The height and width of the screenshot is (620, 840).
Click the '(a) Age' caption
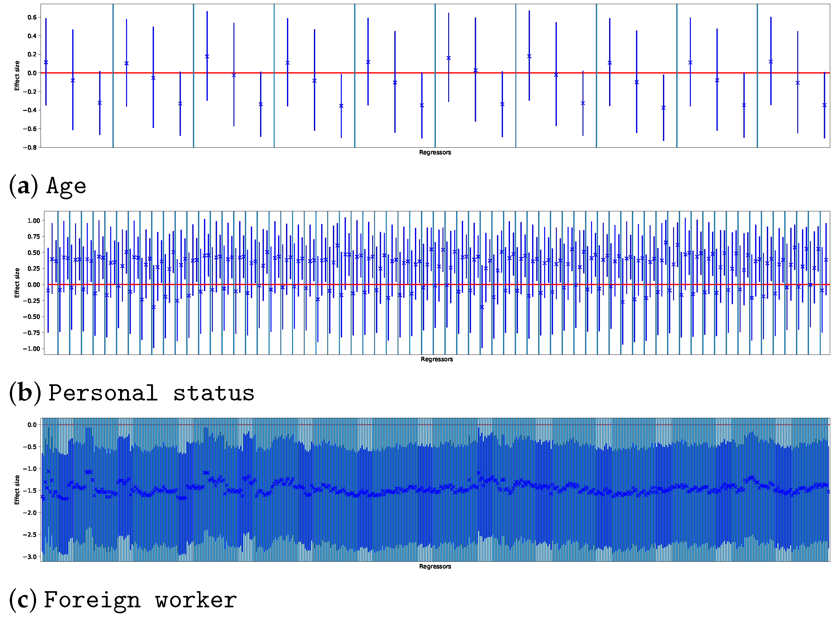click(48, 186)
